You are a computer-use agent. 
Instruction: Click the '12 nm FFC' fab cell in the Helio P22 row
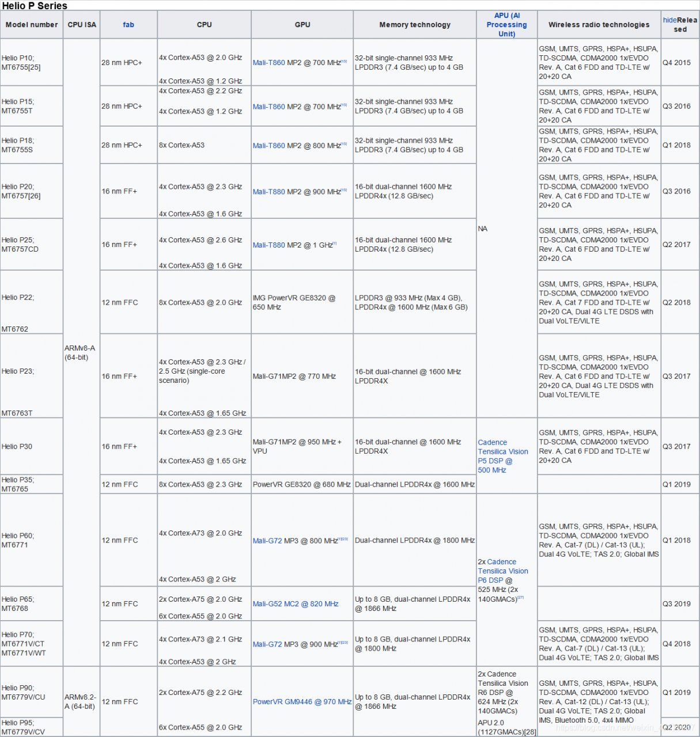click(x=128, y=302)
